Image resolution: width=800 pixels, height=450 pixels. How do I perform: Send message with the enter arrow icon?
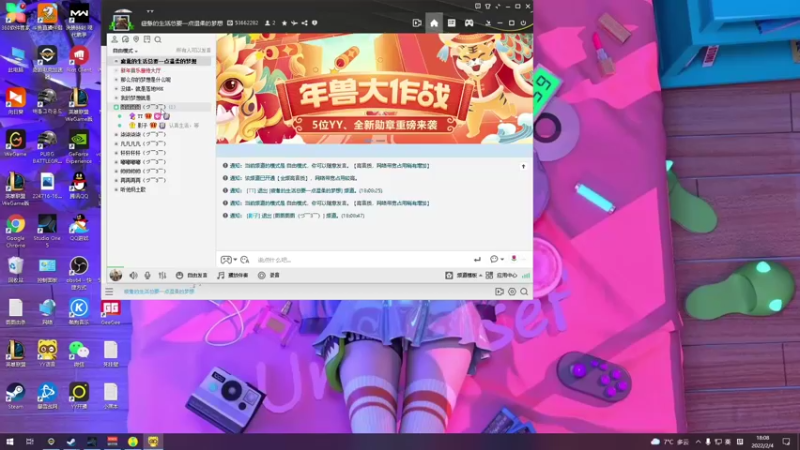pyautogui.click(x=477, y=260)
